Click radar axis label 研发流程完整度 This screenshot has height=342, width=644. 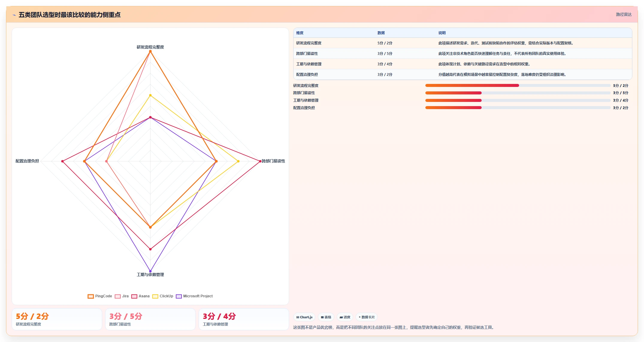(x=150, y=47)
